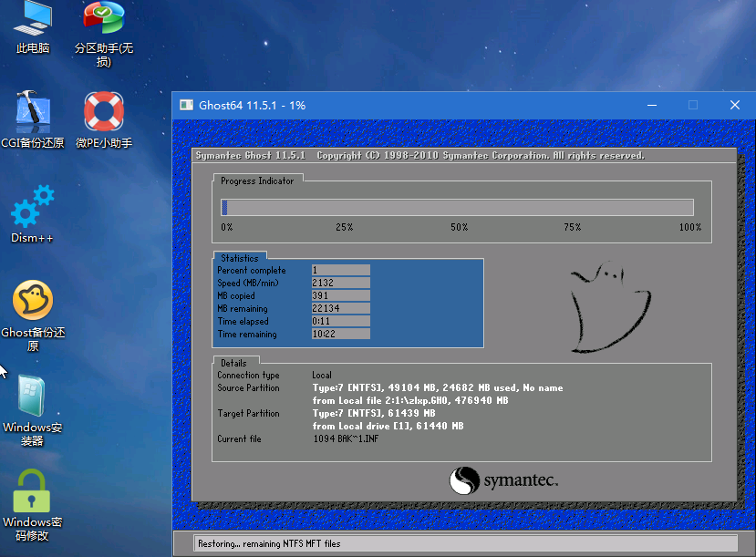Click the MB remaining value 22134

(x=341, y=308)
